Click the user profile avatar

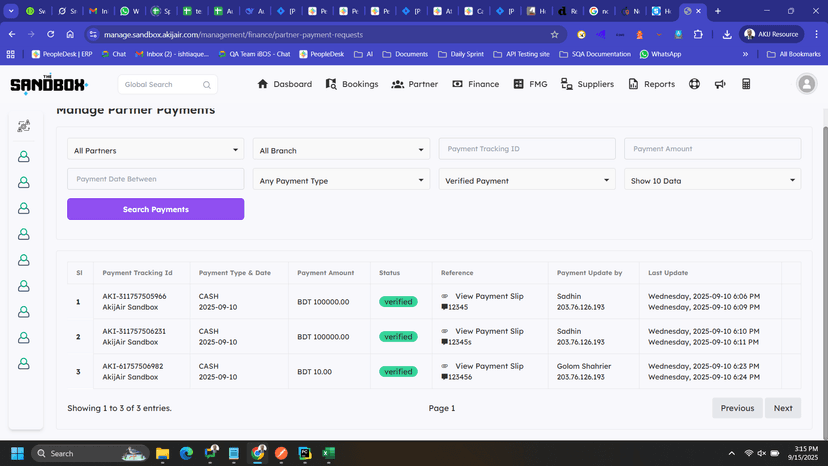tap(806, 85)
